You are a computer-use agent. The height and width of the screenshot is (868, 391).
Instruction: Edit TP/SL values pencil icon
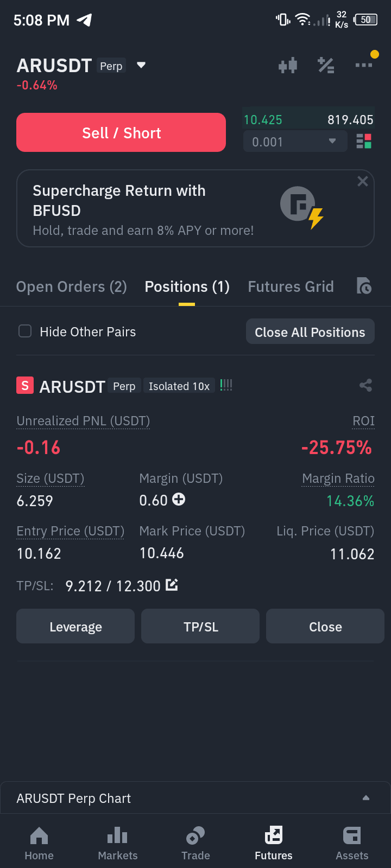click(x=172, y=585)
